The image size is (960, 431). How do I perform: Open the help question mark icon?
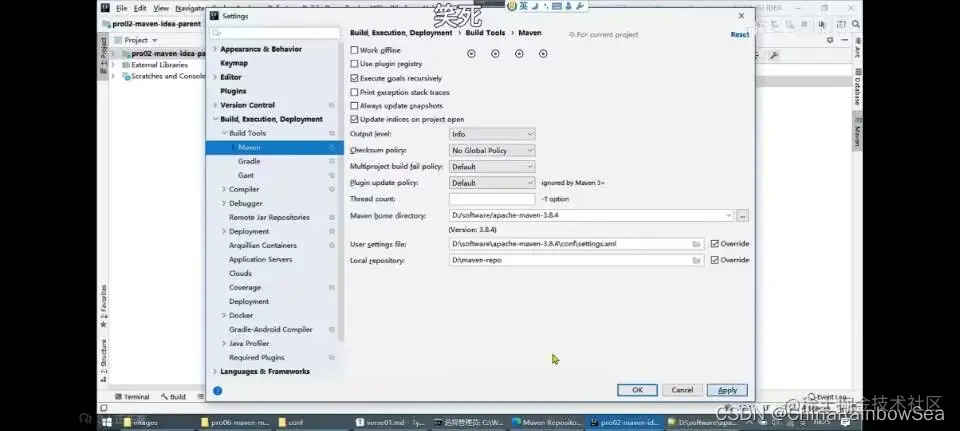coord(217,391)
